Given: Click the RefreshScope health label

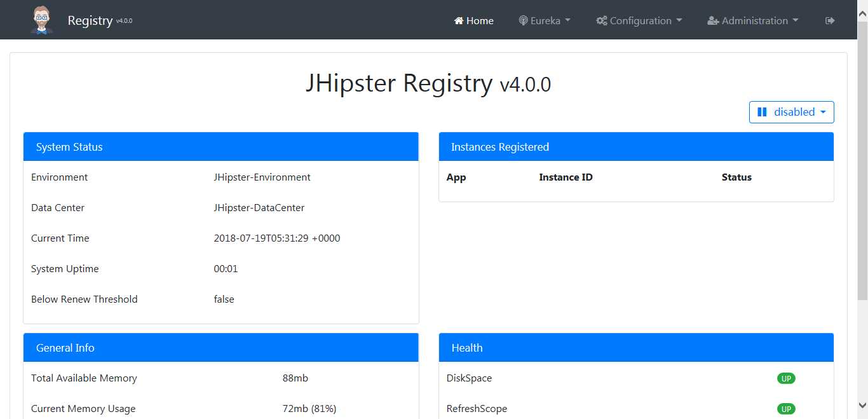Looking at the screenshot, I should [x=477, y=409].
